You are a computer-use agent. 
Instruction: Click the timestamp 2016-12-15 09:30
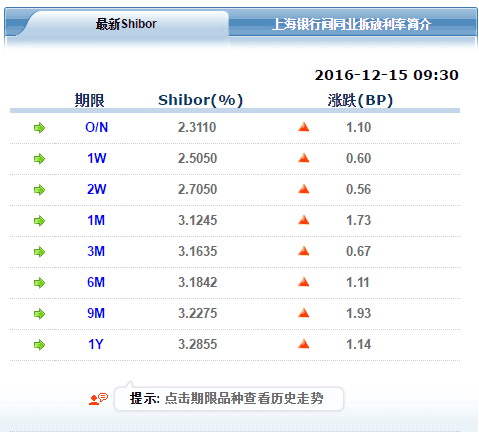[387, 75]
